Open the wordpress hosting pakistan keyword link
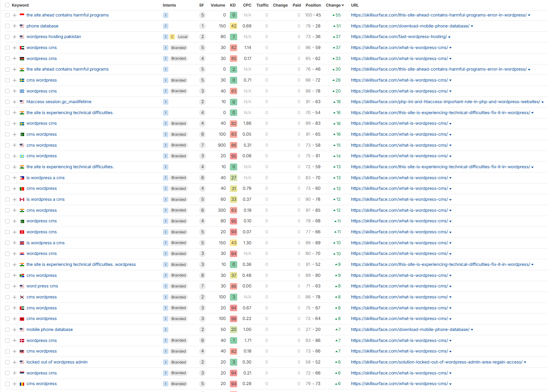This screenshot has width=548, height=392. 54,37
